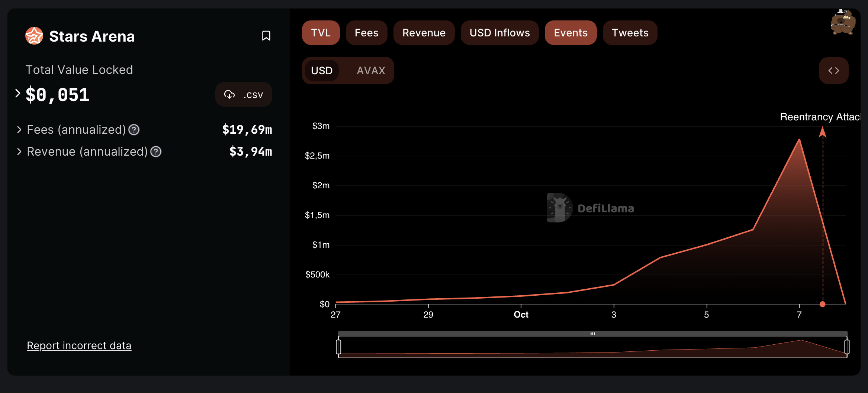Click the $0,051 TVL value
Viewport: 868px width, 393px height.
(57, 95)
